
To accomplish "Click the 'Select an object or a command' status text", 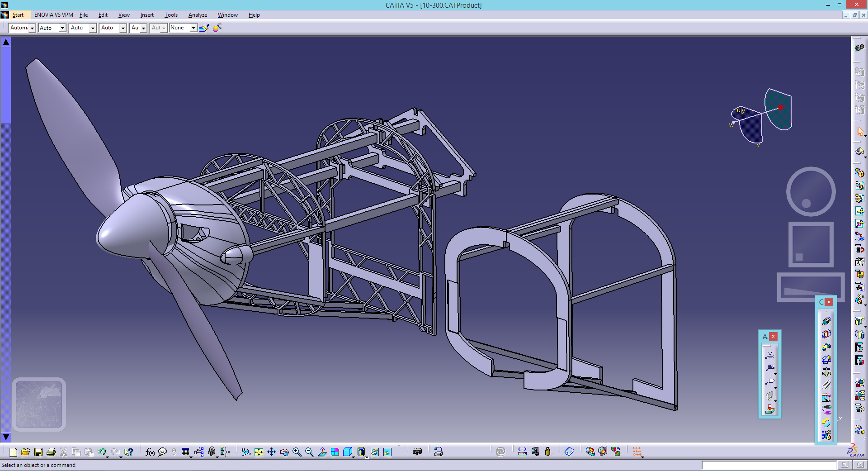I will (38, 465).
